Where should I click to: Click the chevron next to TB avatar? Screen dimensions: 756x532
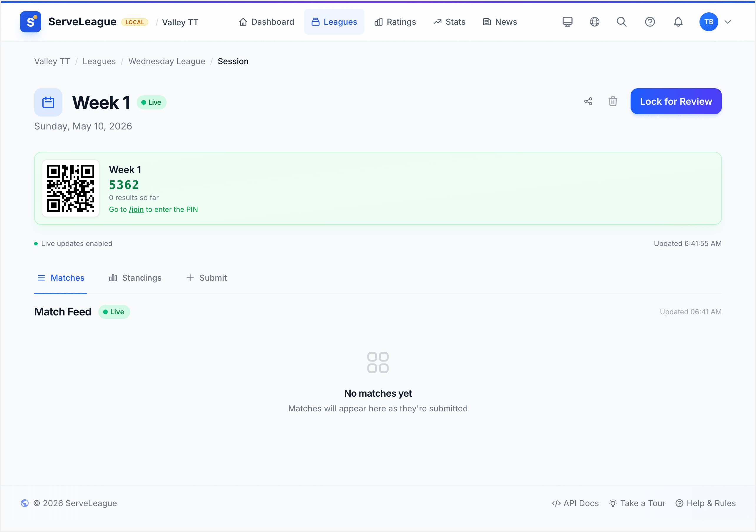pyautogui.click(x=728, y=22)
